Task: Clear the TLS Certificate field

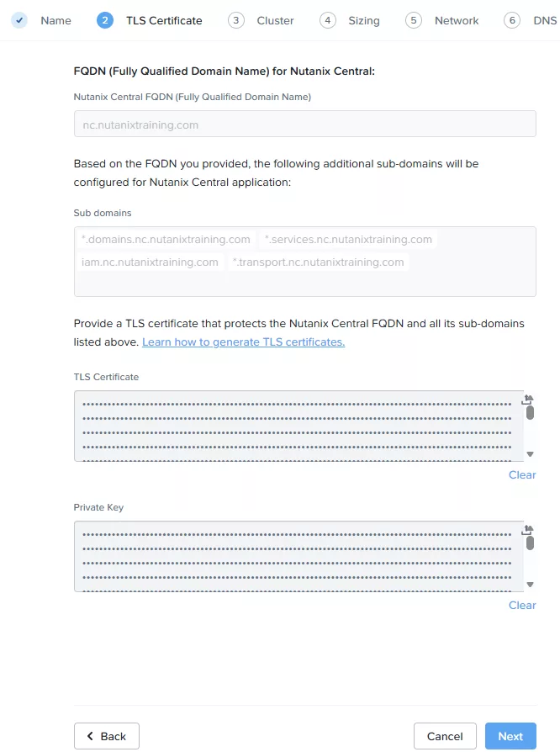Action: 522,475
